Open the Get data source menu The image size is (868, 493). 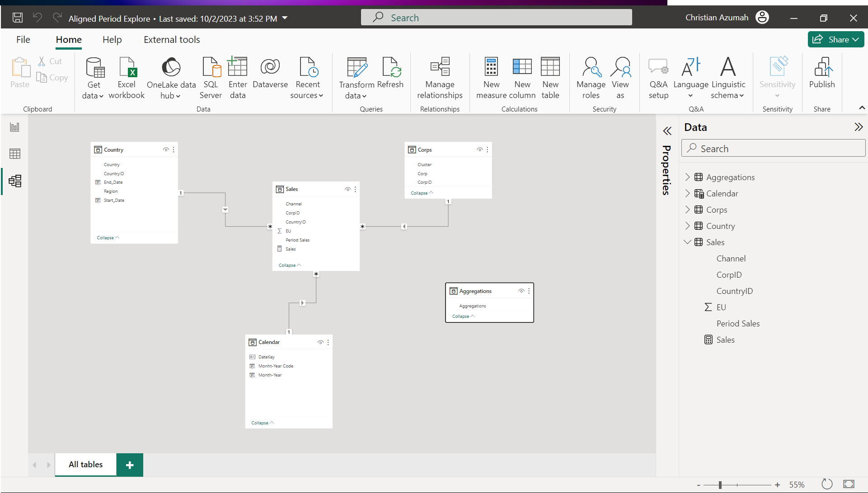pyautogui.click(x=93, y=78)
